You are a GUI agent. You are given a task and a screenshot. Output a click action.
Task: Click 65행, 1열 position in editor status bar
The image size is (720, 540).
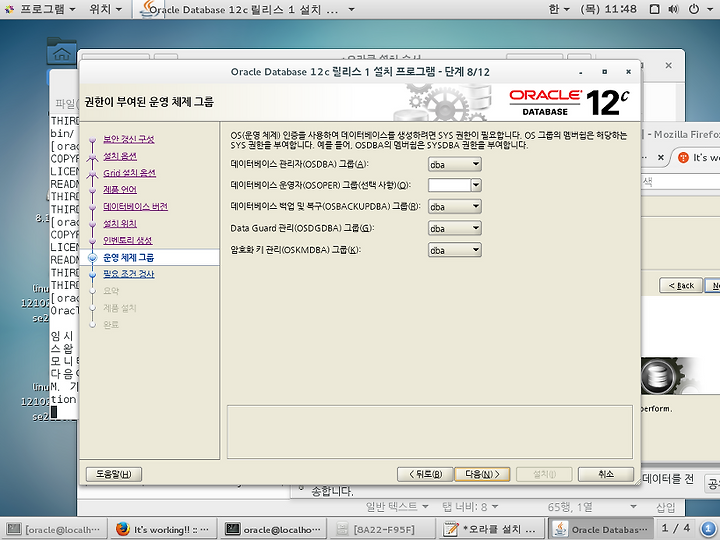click(570, 507)
